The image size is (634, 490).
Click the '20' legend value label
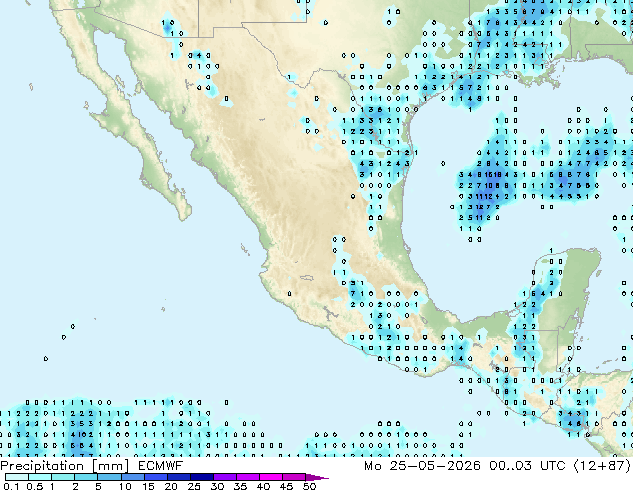pos(171,486)
